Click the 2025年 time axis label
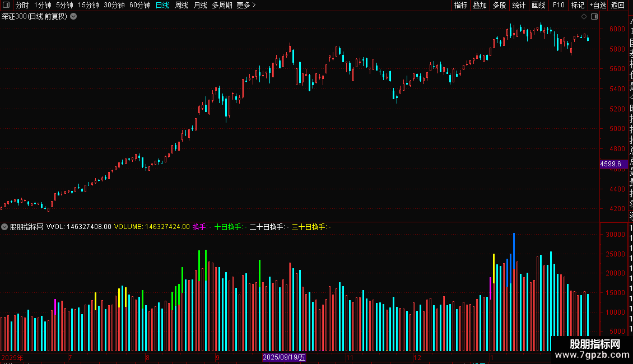 (12, 357)
